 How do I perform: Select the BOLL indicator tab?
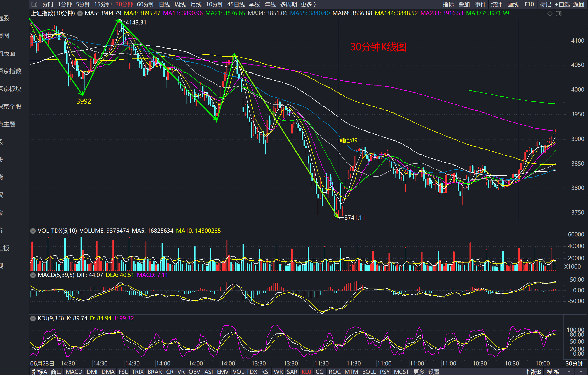(369, 372)
